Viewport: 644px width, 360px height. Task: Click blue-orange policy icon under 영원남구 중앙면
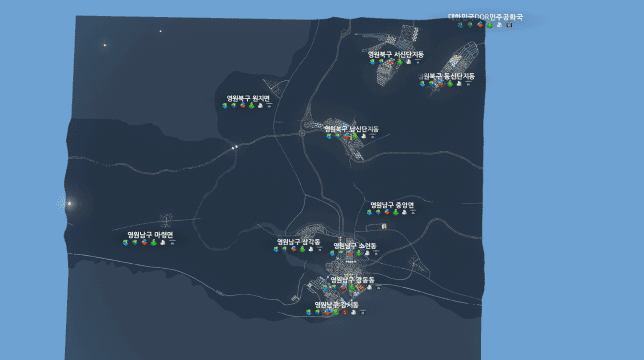[x=386, y=212]
